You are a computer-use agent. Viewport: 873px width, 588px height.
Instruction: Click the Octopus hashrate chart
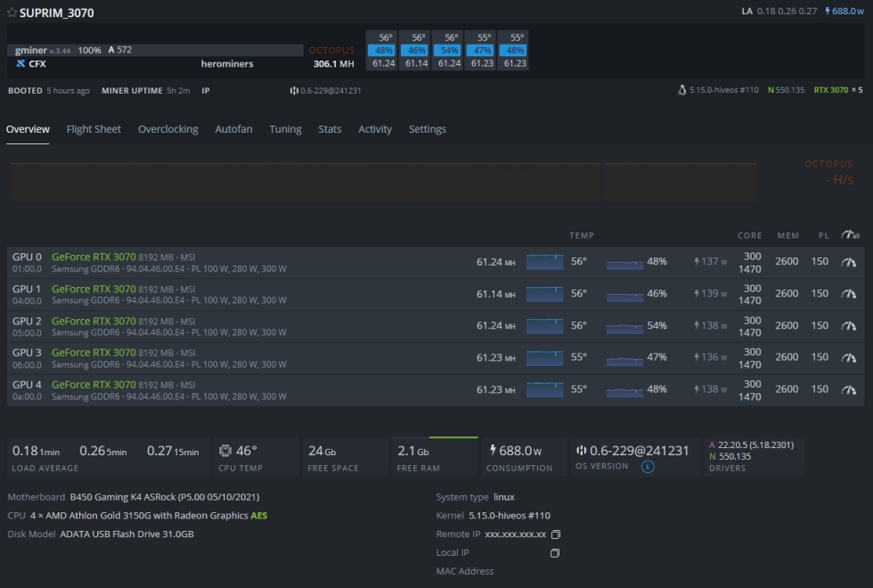click(383, 182)
